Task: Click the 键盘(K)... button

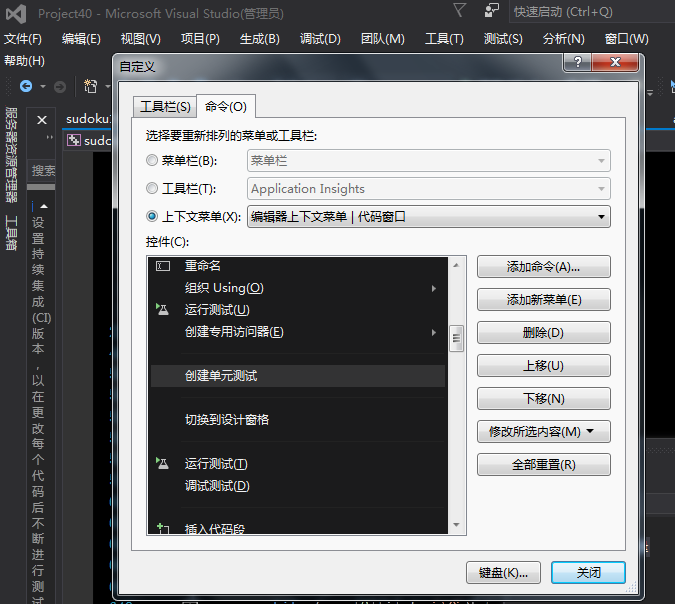Action: tap(503, 573)
